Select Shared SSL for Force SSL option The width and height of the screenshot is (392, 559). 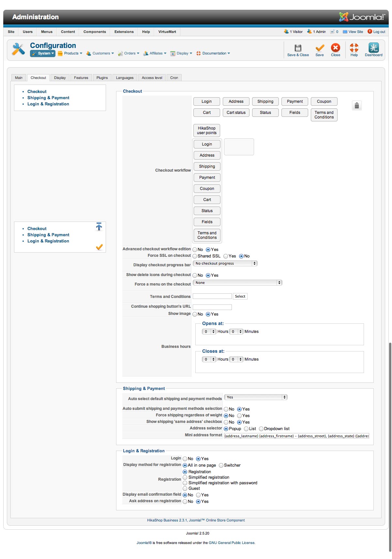click(195, 256)
